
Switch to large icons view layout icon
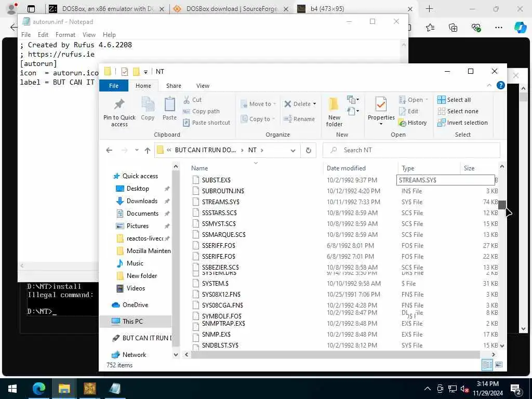click(499, 365)
